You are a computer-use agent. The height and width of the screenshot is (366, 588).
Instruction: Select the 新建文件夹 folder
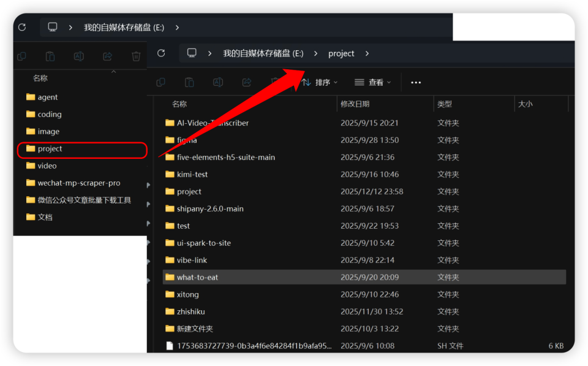coord(195,329)
